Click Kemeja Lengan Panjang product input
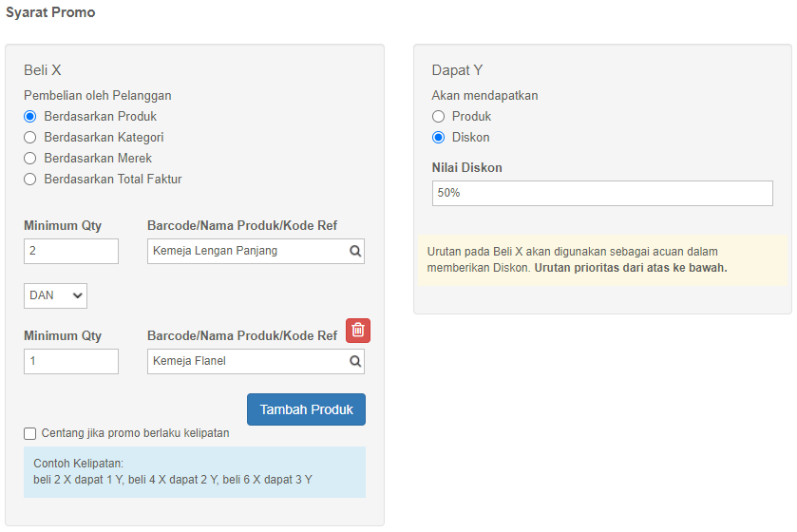797x532 pixels. pos(248,251)
